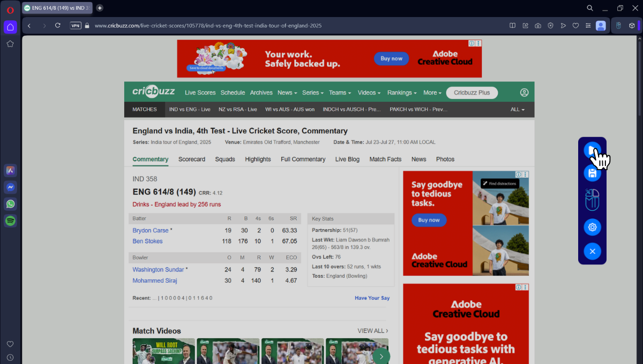
Task: Toggle the ad blocker shield icon
Action: 550,26
